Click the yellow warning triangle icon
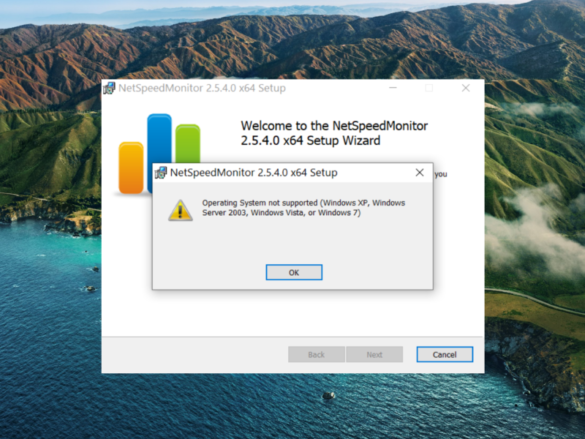This screenshot has width=585, height=439. [x=181, y=210]
